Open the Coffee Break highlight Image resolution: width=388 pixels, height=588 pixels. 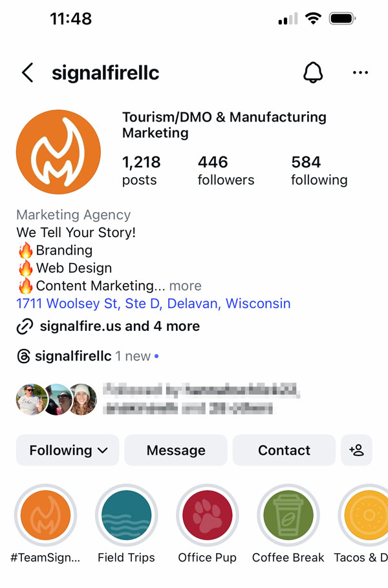[x=288, y=516]
